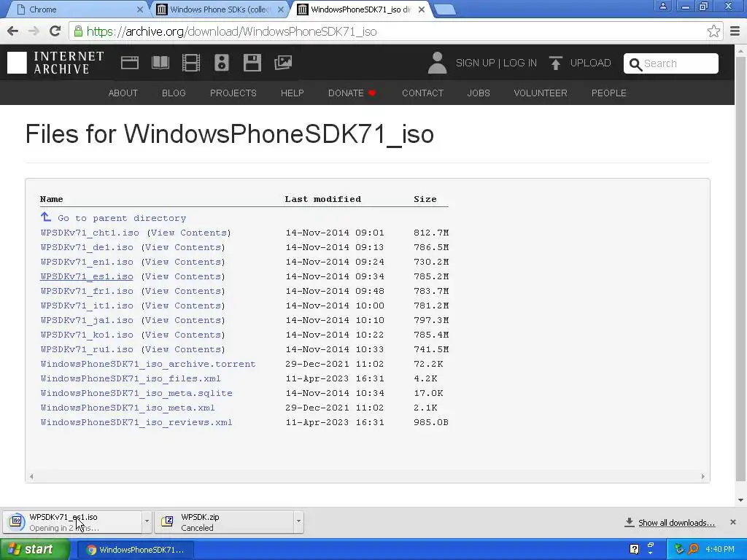Bookmark this page with the star icon

713,31
